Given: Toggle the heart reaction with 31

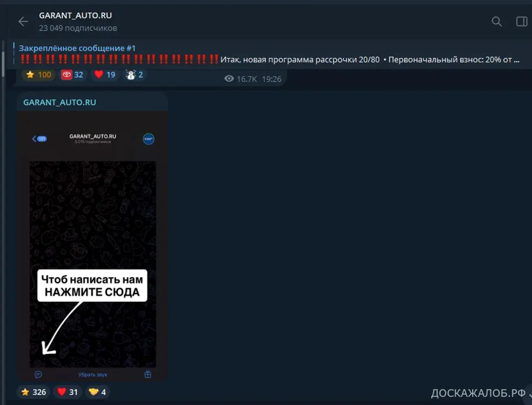Looking at the screenshot, I should (x=67, y=392).
